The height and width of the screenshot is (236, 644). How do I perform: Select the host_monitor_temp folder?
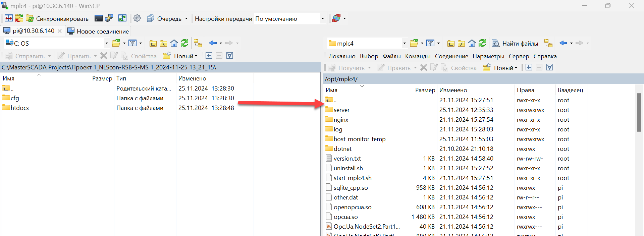pos(356,139)
